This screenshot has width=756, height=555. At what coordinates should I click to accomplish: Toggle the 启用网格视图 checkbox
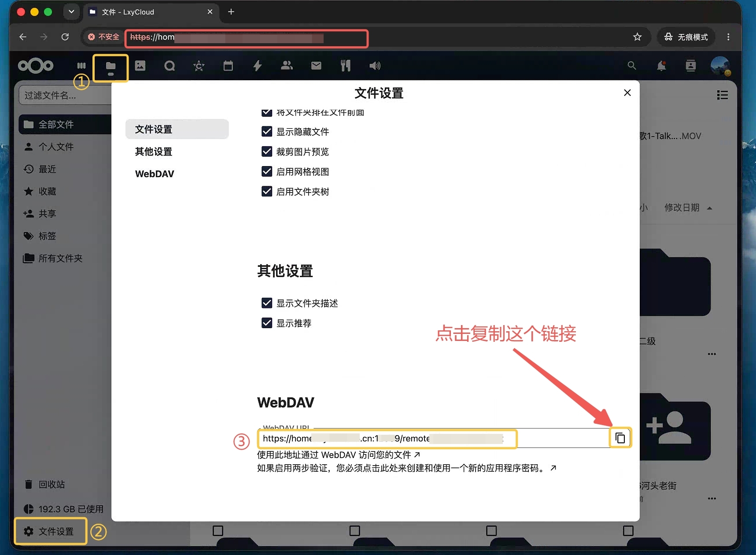267,171
